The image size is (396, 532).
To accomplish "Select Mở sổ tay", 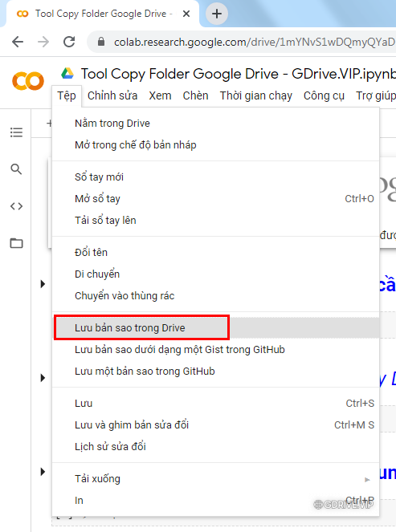I will point(215,198).
